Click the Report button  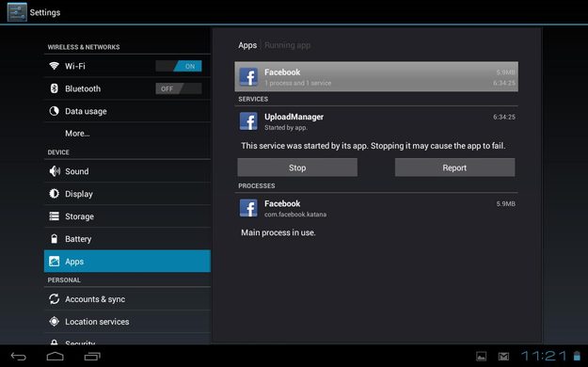pyautogui.click(x=454, y=168)
